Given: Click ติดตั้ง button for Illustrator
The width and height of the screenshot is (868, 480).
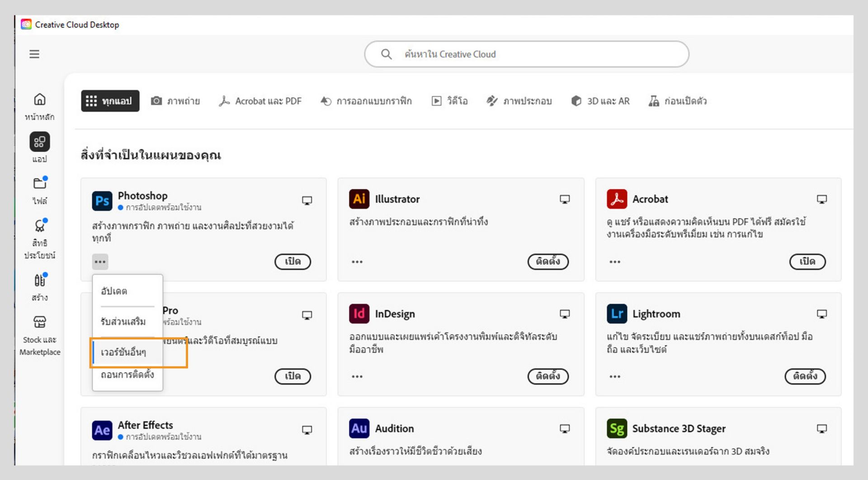Looking at the screenshot, I should point(548,261).
